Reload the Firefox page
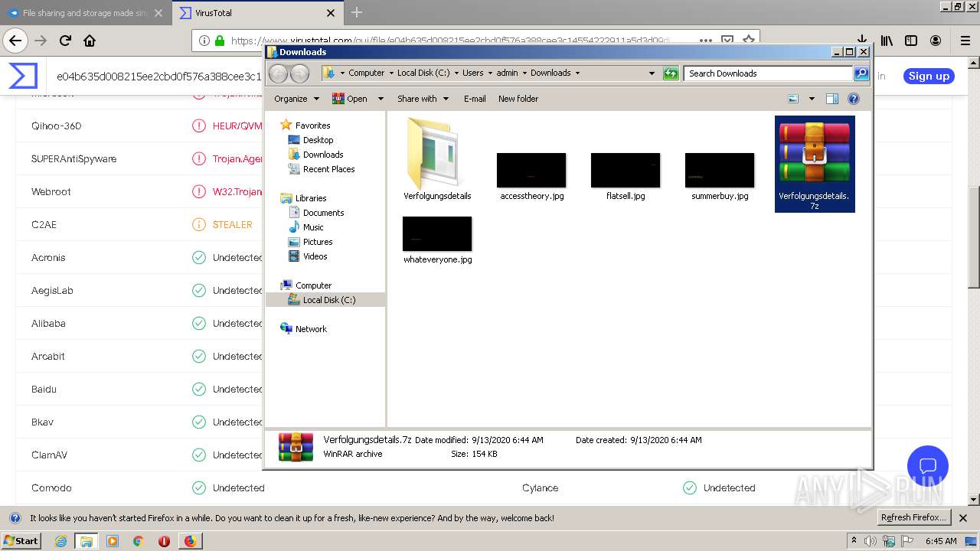This screenshot has height=551, width=980. (x=65, y=41)
